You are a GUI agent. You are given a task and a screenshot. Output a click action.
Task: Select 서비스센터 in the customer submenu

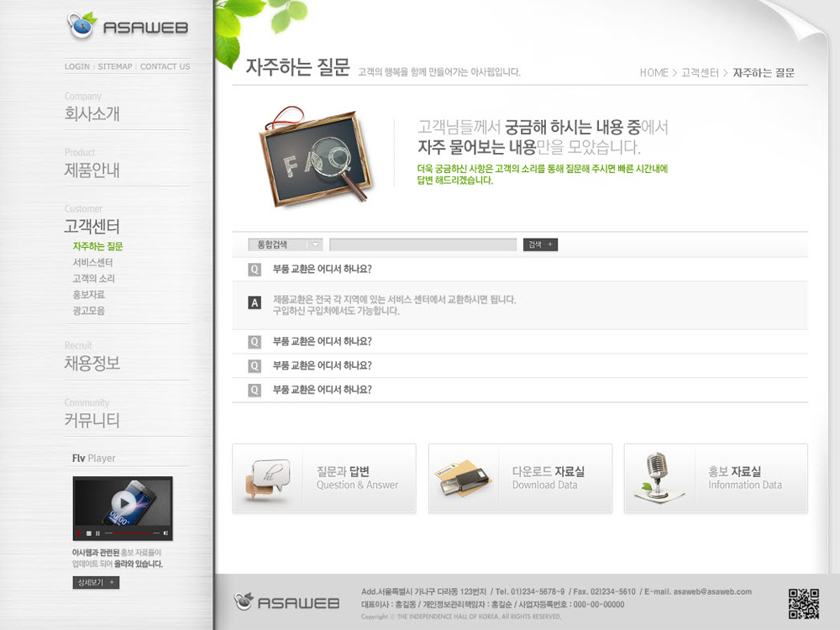92,262
